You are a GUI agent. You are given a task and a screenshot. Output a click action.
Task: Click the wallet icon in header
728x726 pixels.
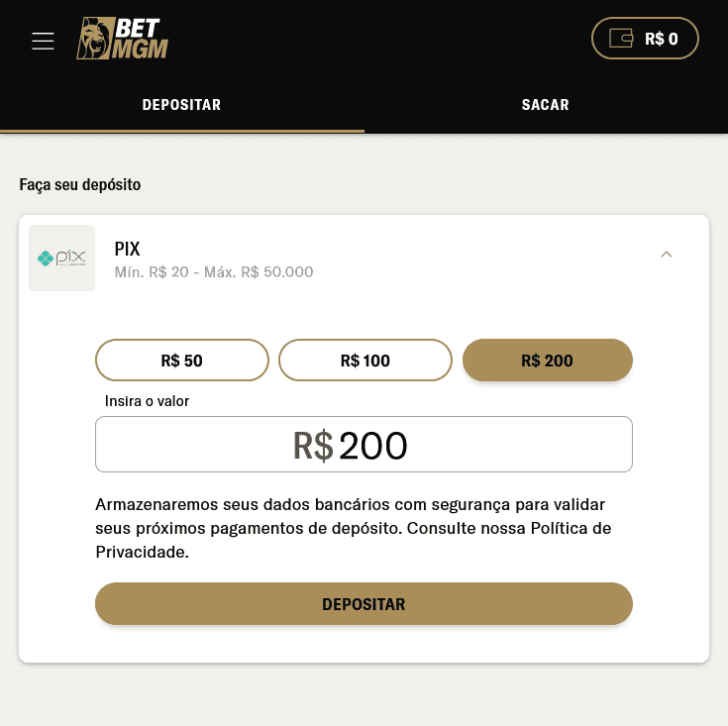621,39
